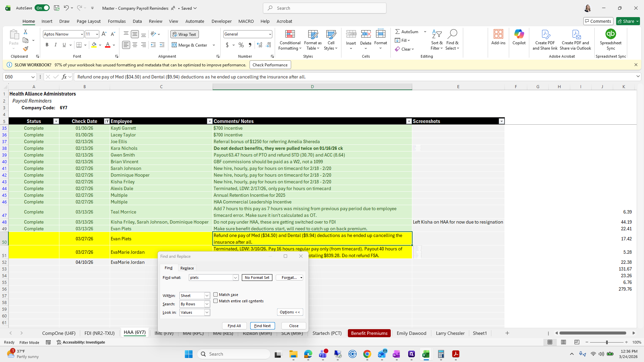Click the Find Next button
Image resolution: width=644 pixels, height=362 pixels.
point(262,326)
